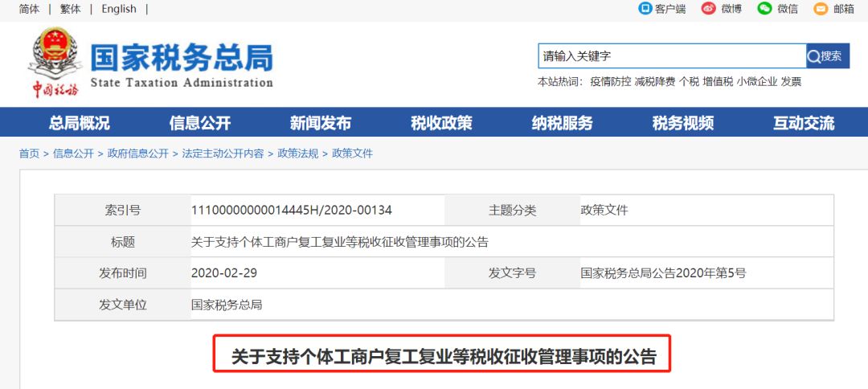Image resolution: width=868 pixels, height=389 pixels.
Task: Go to 首页 in breadcrumb
Action: (x=30, y=154)
